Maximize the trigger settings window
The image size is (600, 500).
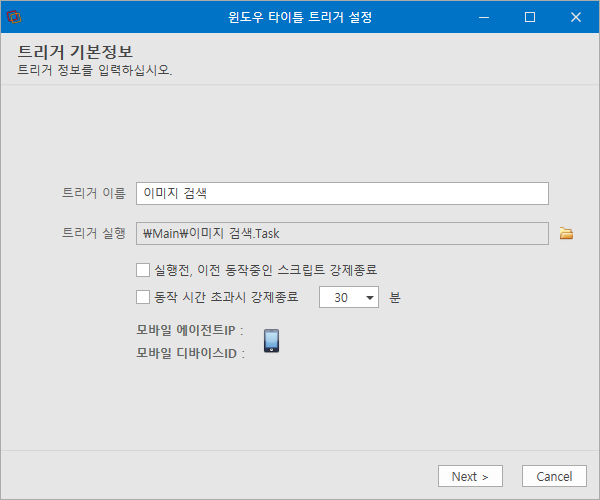point(530,17)
